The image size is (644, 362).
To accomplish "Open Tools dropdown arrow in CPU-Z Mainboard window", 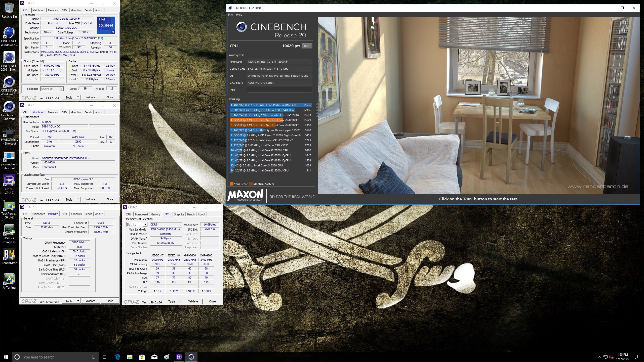I will tap(78, 199).
